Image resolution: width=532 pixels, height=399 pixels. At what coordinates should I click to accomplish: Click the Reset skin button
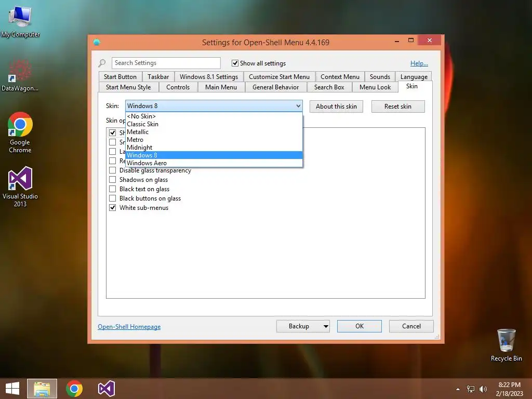tap(398, 107)
